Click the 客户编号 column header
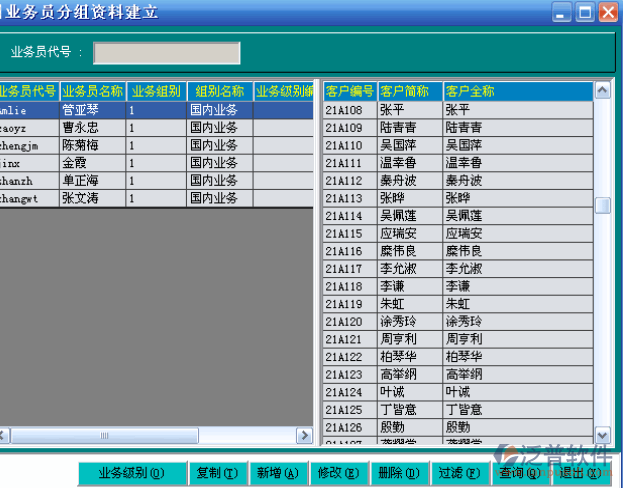 coord(349,91)
